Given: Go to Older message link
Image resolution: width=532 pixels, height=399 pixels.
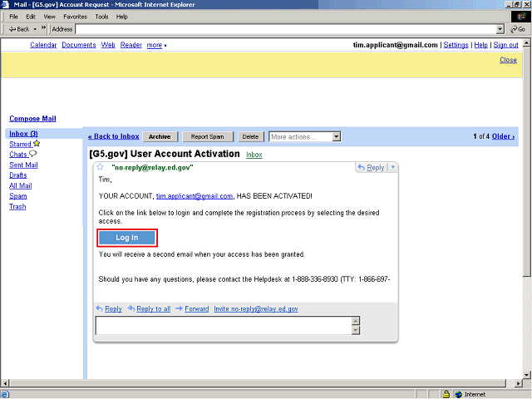Looking at the screenshot, I should [x=503, y=136].
